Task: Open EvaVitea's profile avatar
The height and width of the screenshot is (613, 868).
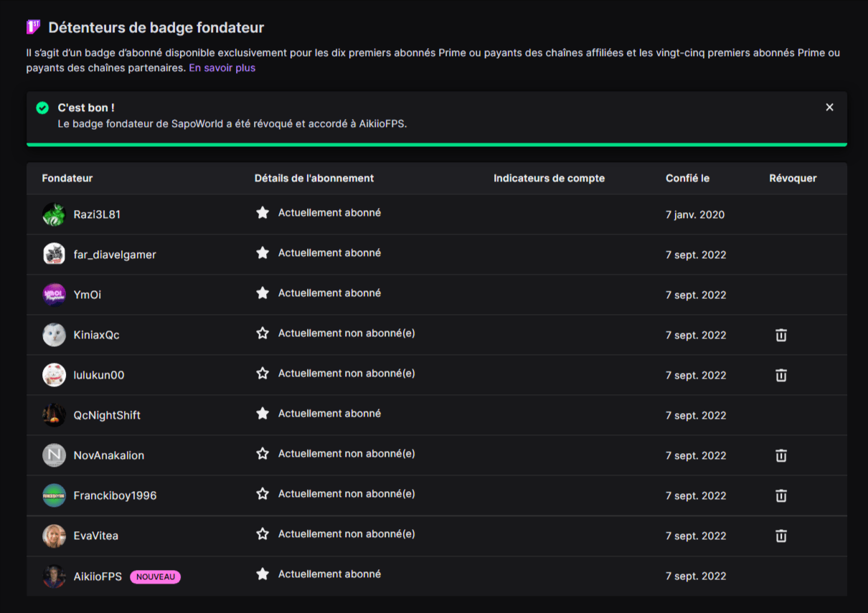Action: [54, 536]
